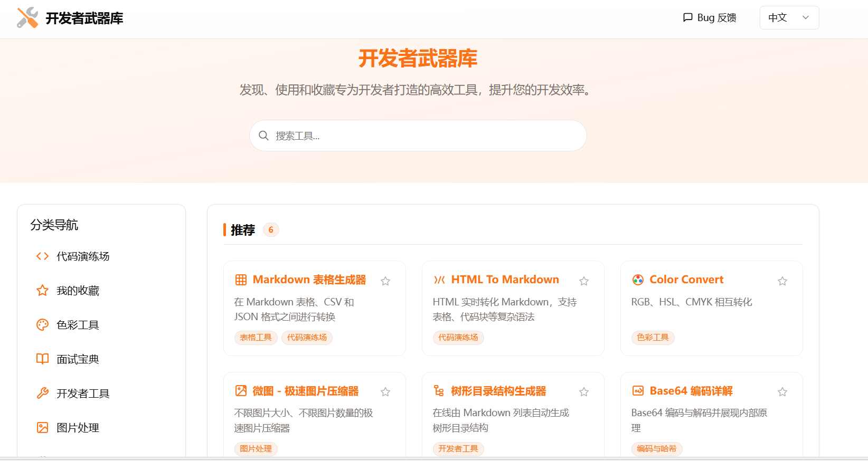This screenshot has height=461, width=868.
Task: Click the 图片处理 tag on 微图 card
Action: point(256,449)
